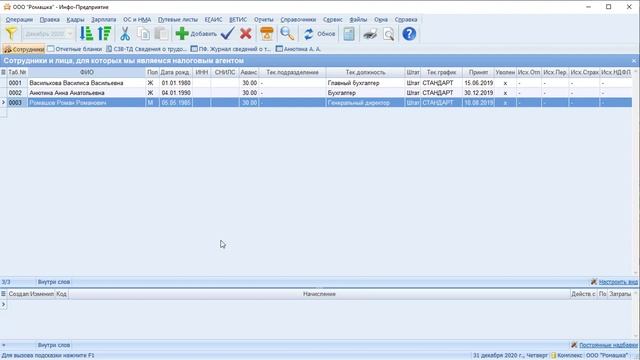Switch to the Сотрудники tab
640x360 pixels.
tap(24, 49)
